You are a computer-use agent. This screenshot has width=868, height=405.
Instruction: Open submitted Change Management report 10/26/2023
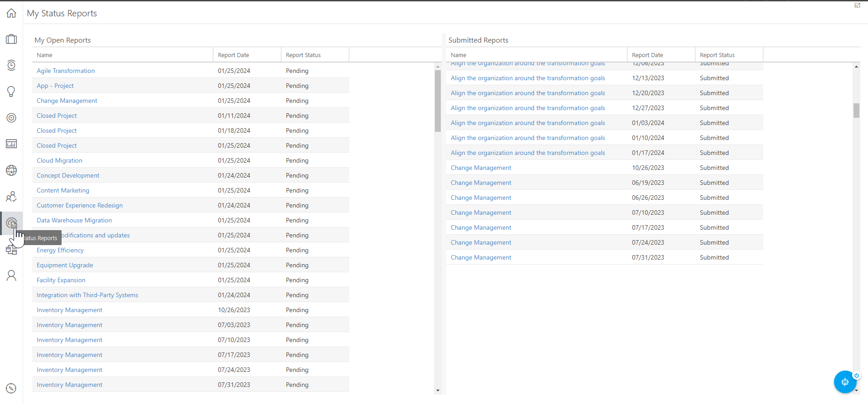pyautogui.click(x=481, y=168)
